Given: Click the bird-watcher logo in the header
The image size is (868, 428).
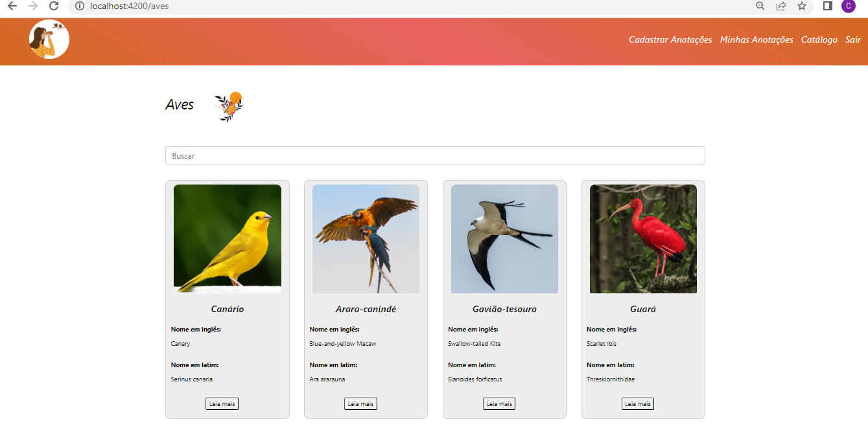Looking at the screenshot, I should click(x=49, y=39).
